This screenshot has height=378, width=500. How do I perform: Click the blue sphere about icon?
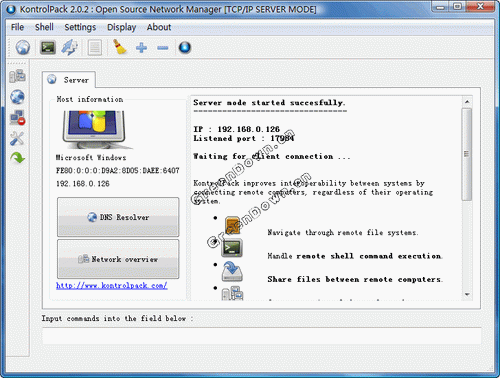coord(185,48)
